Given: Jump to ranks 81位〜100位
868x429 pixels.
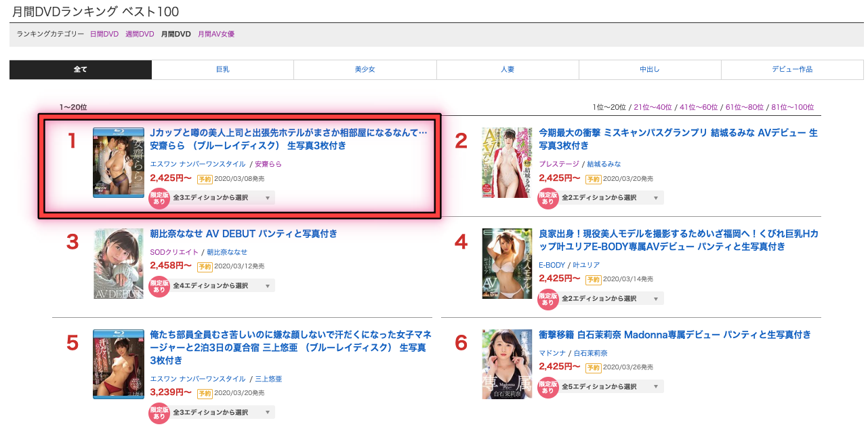Looking at the screenshot, I should coord(793,107).
